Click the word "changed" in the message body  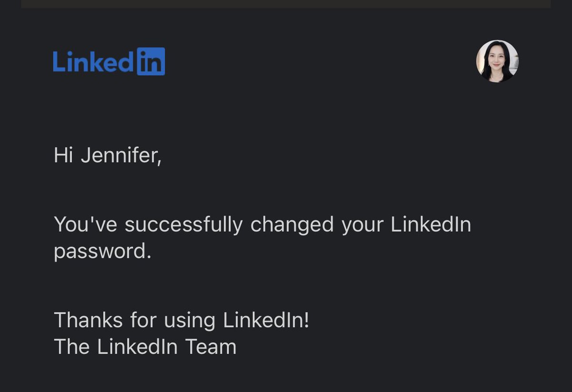click(292, 225)
